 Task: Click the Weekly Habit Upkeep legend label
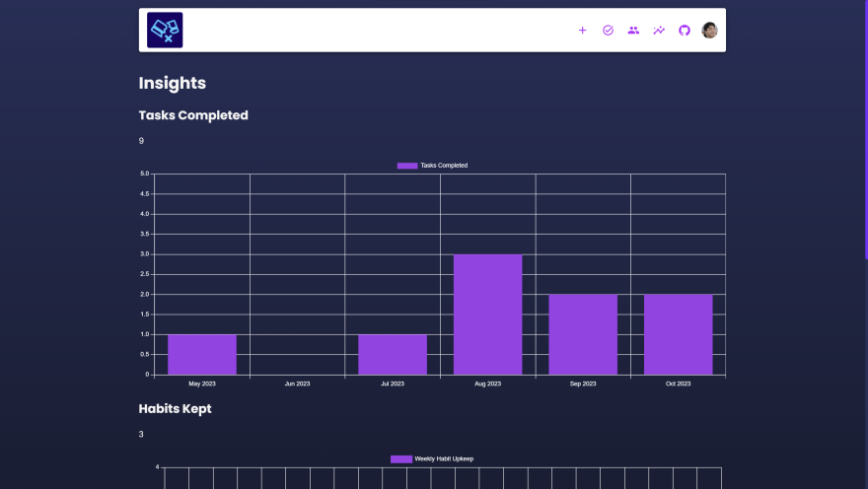444,459
